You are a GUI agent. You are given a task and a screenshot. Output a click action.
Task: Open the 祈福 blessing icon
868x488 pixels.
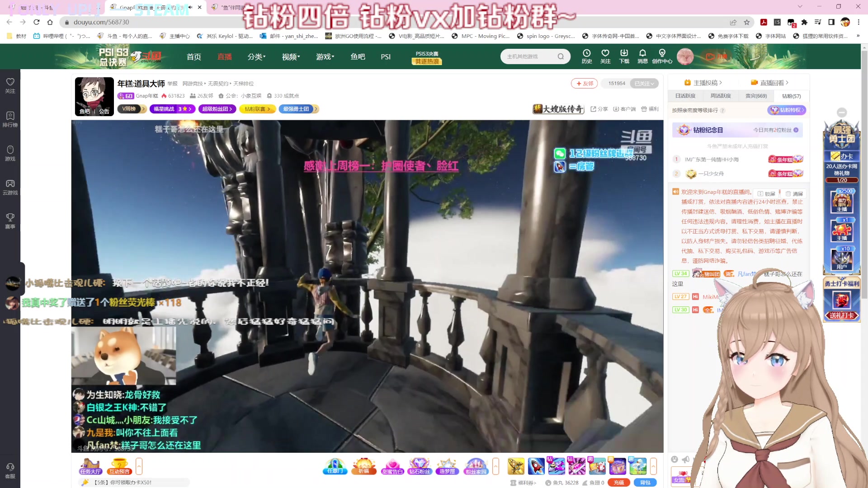364,466
